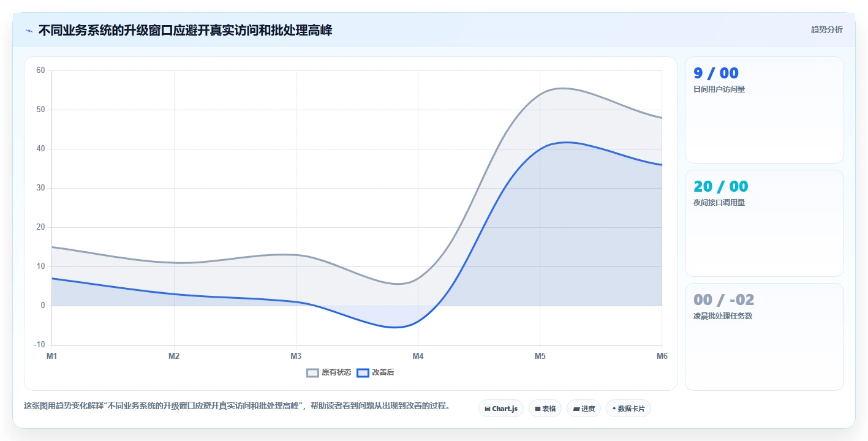
Task: Click the value 00 / -02
Action: pos(724,300)
